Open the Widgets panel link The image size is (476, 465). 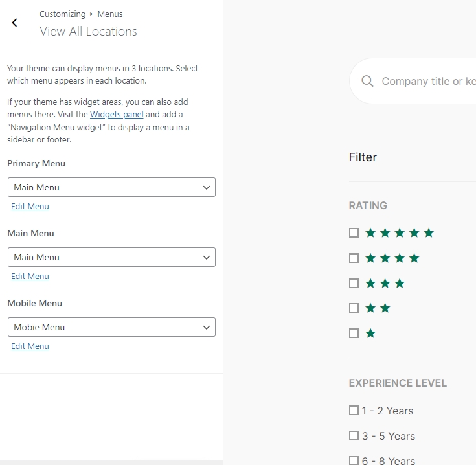coord(117,115)
